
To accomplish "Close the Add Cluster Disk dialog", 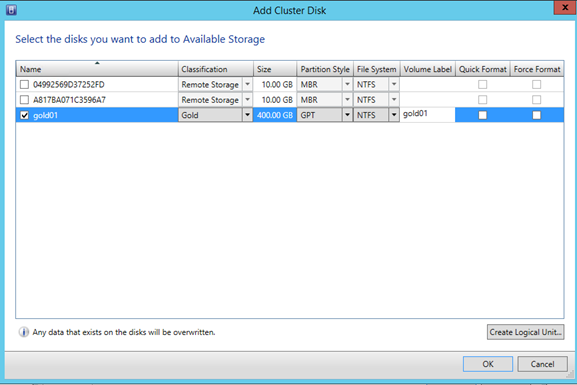I will (565, 7).
